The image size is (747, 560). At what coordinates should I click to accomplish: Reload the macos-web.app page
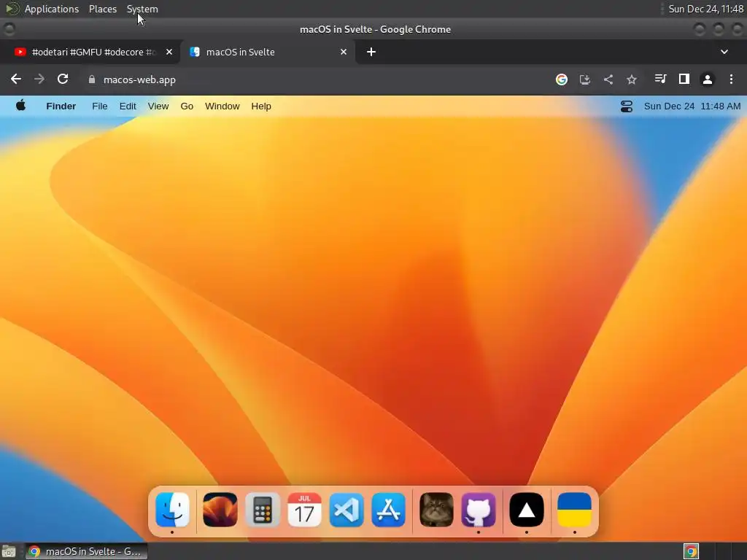click(x=63, y=79)
